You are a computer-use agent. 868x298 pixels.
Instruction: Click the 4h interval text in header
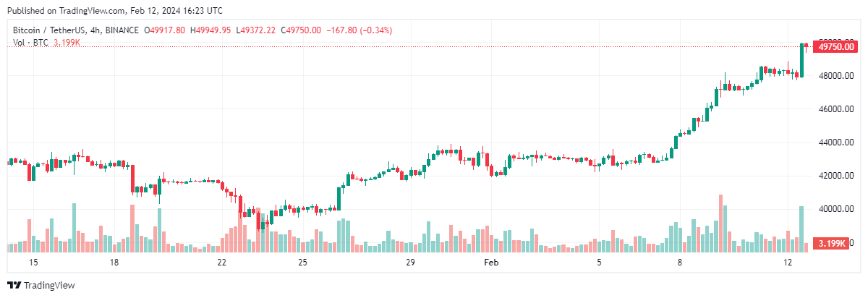[x=95, y=30]
